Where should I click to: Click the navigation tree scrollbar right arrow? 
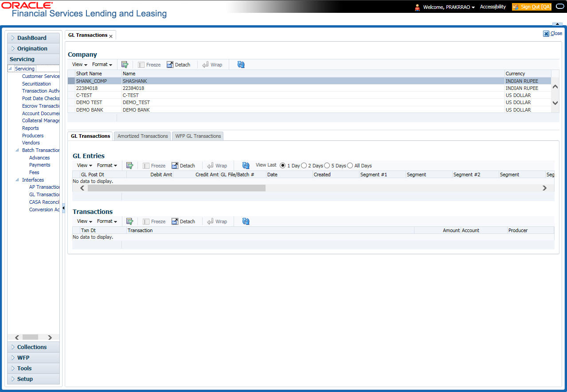point(50,338)
